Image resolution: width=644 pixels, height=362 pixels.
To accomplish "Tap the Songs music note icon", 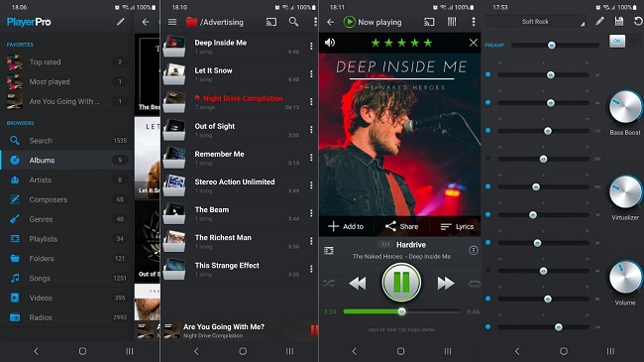I will 15,278.
